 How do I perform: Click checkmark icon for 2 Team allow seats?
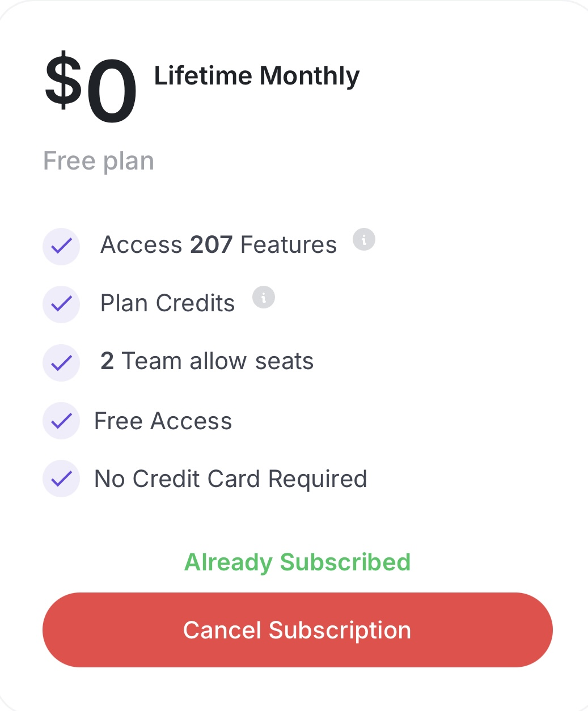click(x=61, y=362)
